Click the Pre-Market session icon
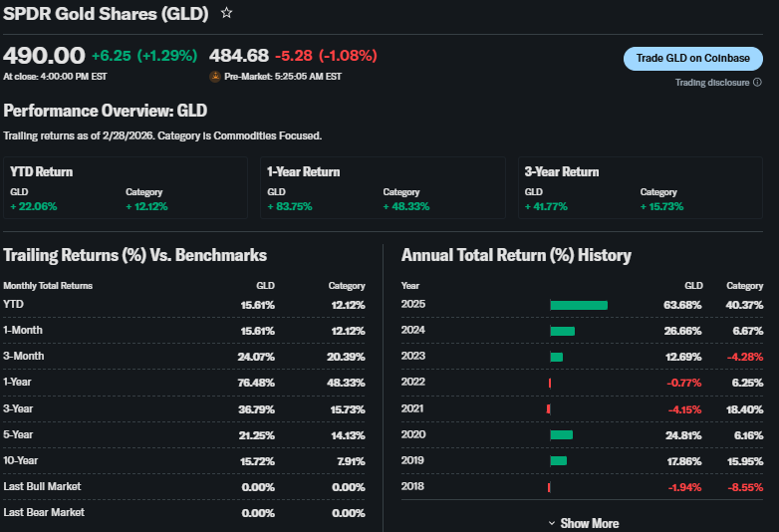This screenshot has height=532, width=779. [215, 76]
